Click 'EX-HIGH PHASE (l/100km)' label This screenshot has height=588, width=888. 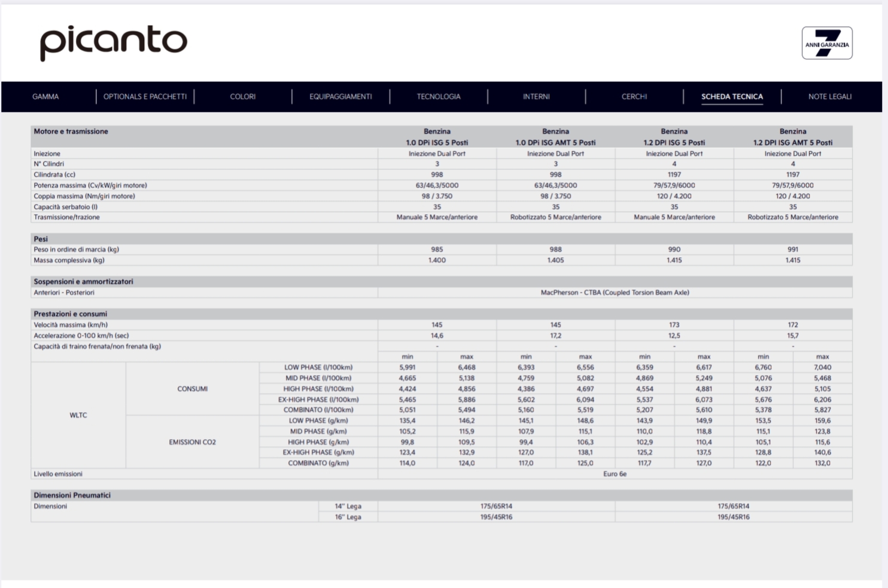[318, 400]
